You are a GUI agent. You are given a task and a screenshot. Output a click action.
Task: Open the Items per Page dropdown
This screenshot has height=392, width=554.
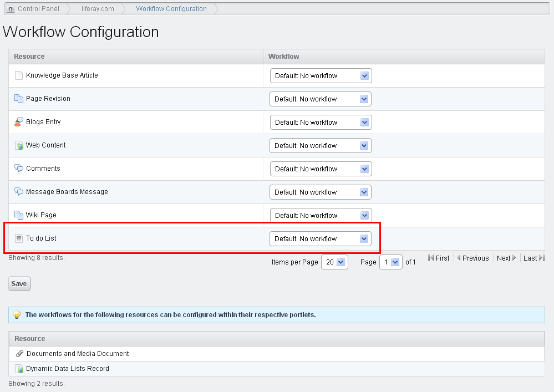point(334,262)
